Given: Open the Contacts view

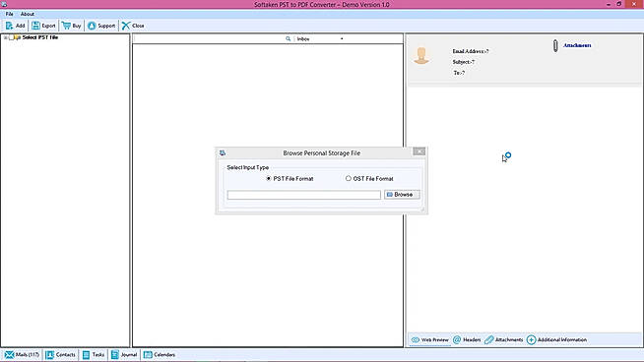Looking at the screenshot, I should tap(60, 354).
